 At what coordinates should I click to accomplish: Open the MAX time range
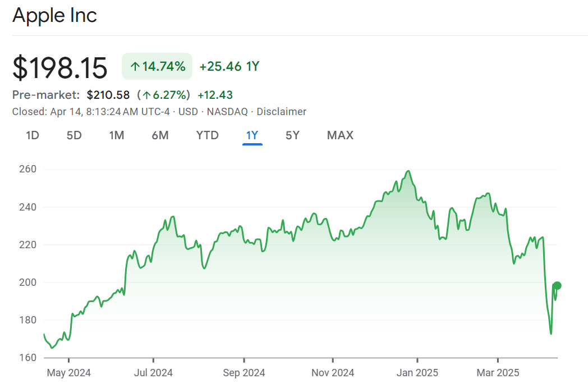(x=340, y=135)
